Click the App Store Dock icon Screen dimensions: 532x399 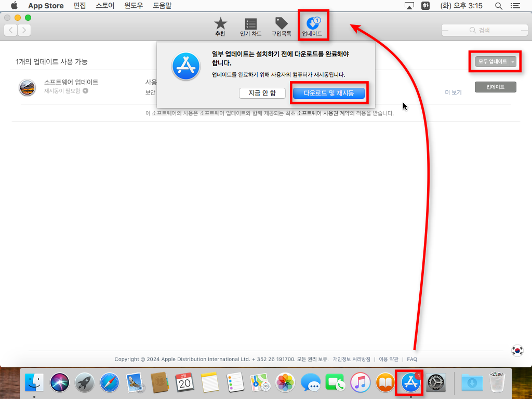(x=410, y=382)
